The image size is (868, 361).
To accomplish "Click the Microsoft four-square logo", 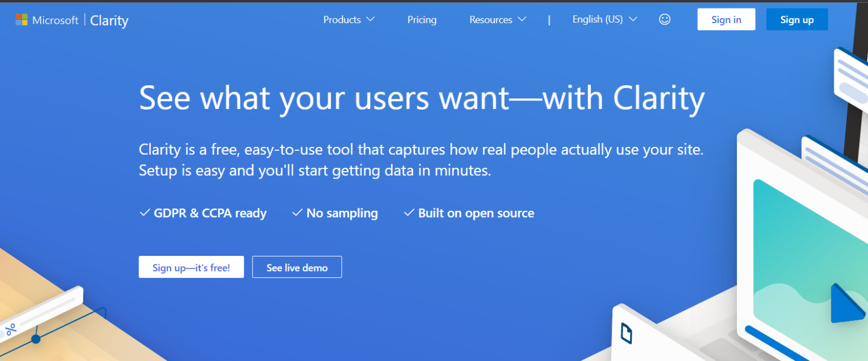I will point(21,20).
